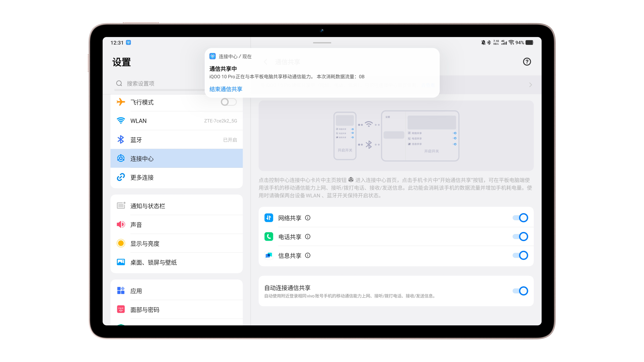Show info for 电话共享
The height and width of the screenshot is (362, 644).
(x=308, y=237)
